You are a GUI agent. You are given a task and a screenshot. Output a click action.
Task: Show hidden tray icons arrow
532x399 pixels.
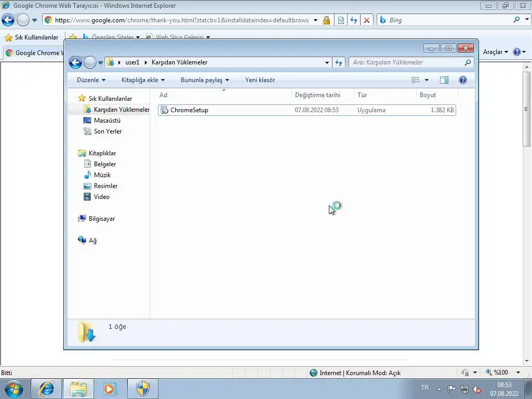tap(439, 389)
